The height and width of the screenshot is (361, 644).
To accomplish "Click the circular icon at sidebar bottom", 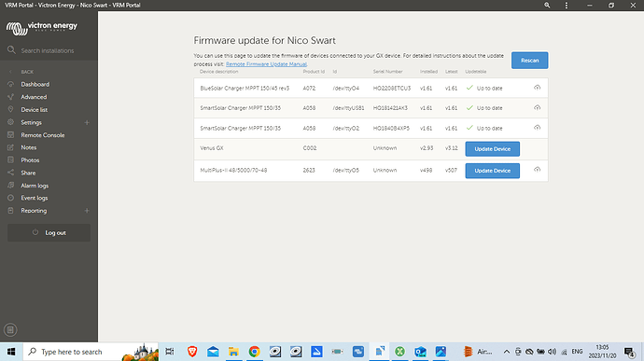I will pyautogui.click(x=10, y=329).
